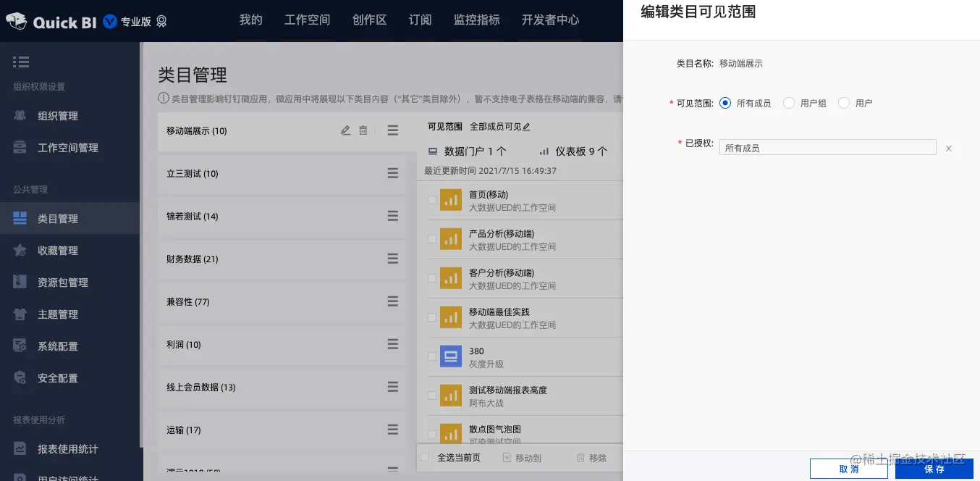This screenshot has height=481, width=980.
Task: Delete the 移动端展示 category trash icon
Action: 363,130
